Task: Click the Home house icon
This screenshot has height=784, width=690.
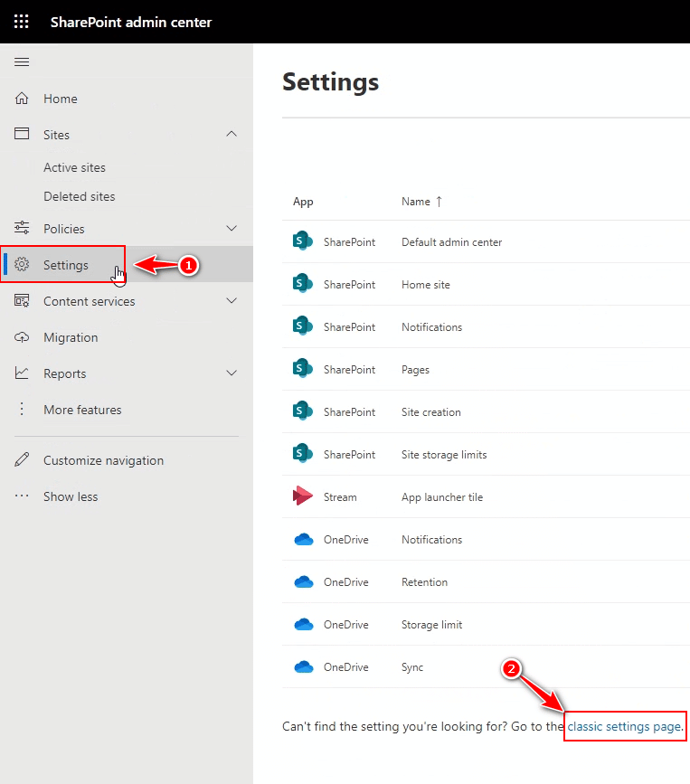Action: pyautogui.click(x=22, y=98)
